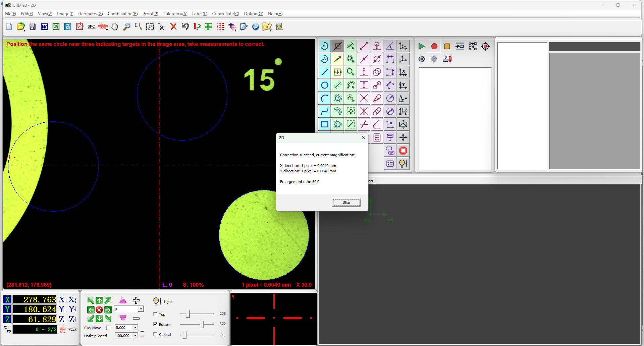Export to Word using the W icon

(x=44, y=27)
